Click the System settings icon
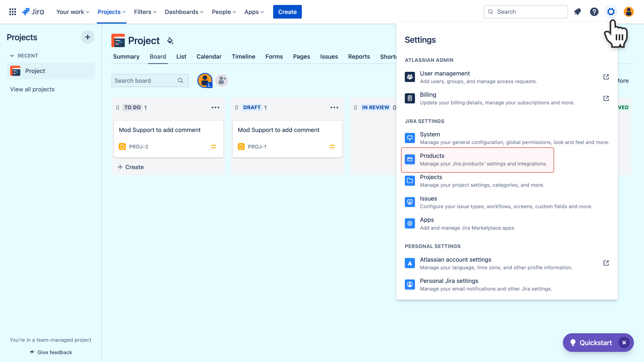 point(410,138)
